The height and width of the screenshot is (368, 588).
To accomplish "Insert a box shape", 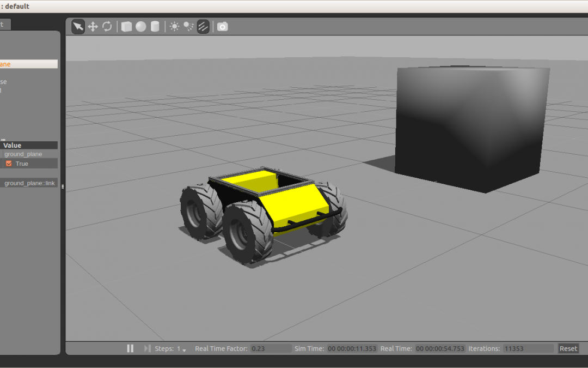I will coord(126,27).
